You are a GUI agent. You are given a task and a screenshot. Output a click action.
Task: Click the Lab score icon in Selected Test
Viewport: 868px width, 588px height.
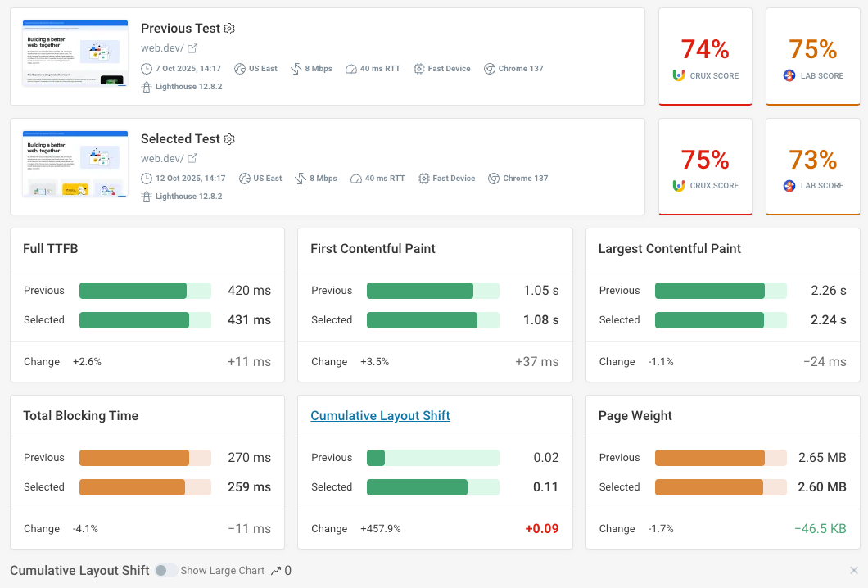pyautogui.click(x=789, y=186)
